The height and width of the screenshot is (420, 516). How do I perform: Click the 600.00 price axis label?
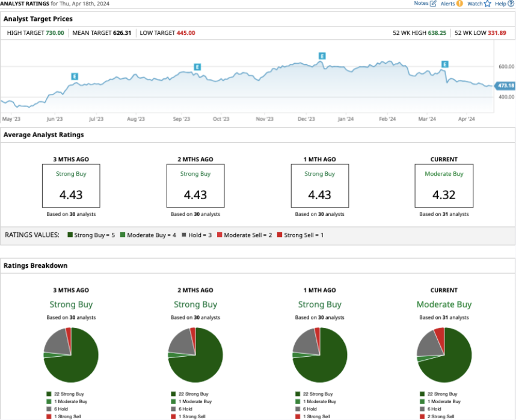[x=506, y=66]
